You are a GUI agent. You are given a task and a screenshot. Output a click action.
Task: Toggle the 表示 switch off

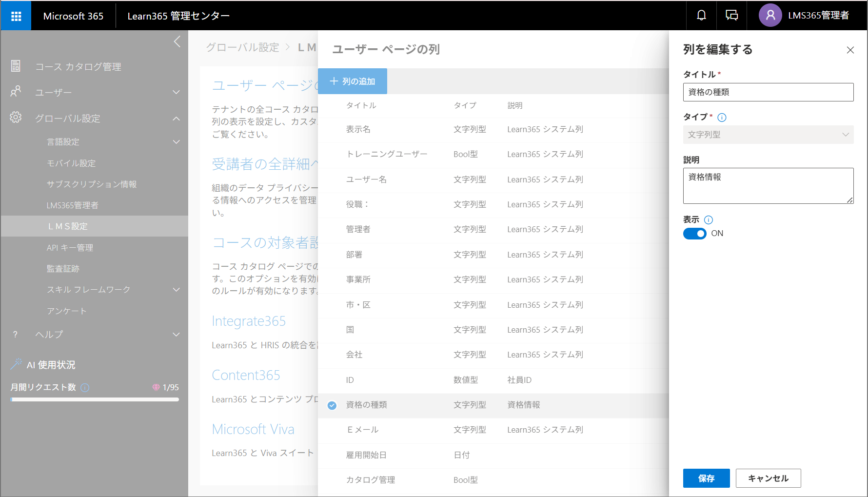(x=694, y=234)
